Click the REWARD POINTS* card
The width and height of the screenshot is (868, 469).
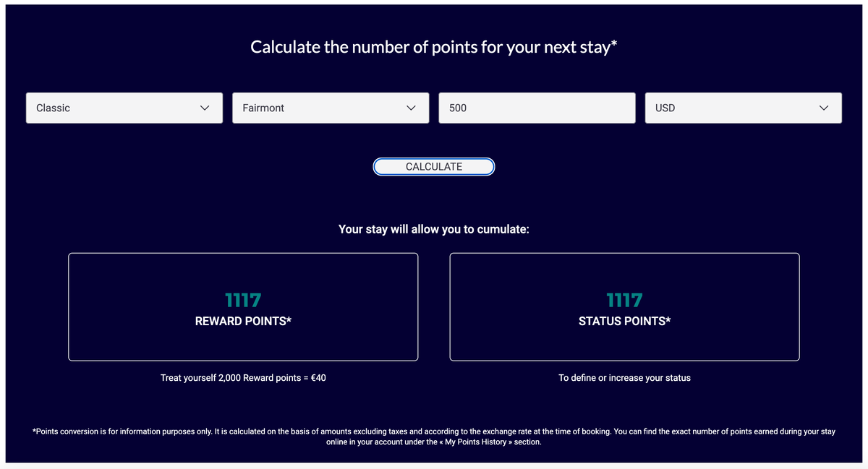point(243,306)
